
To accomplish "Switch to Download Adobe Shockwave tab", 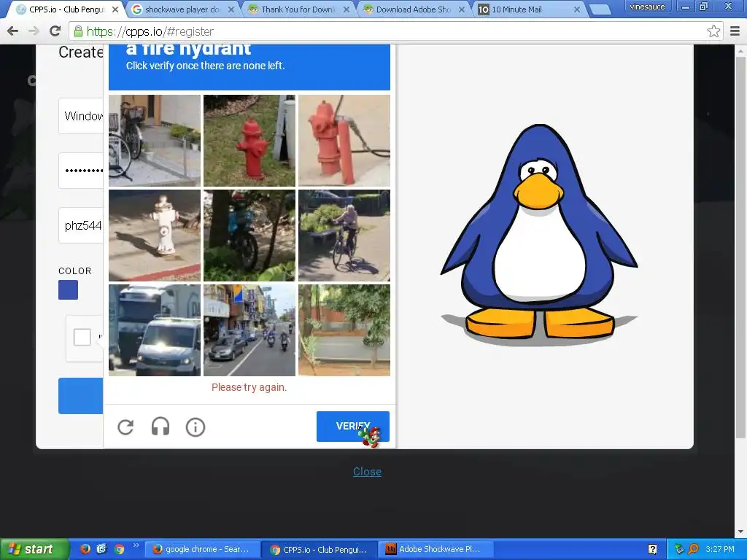I will coord(414,9).
